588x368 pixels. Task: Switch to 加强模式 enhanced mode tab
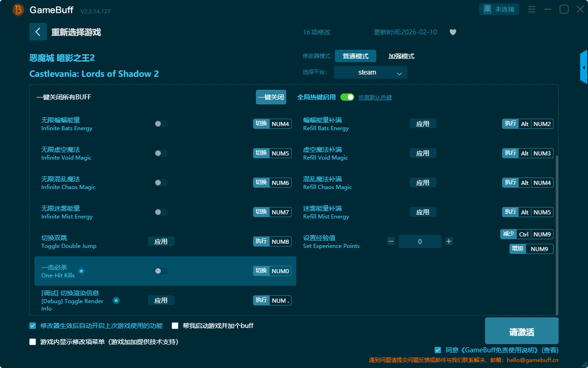pos(401,56)
